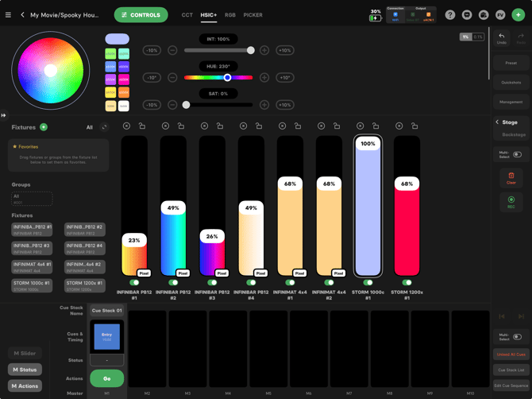Click the battery 30% indicator
532x399 pixels.
pyautogui.click(x=376, y=15)
